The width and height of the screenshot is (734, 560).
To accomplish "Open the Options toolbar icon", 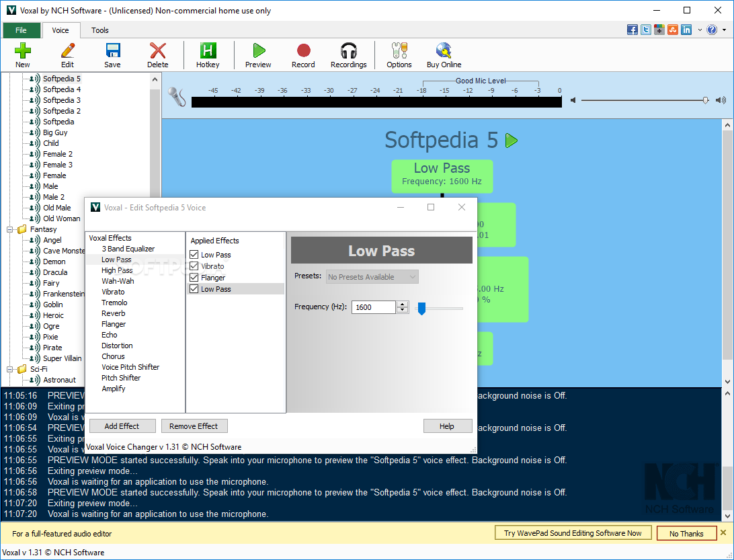I will [399, 50].
